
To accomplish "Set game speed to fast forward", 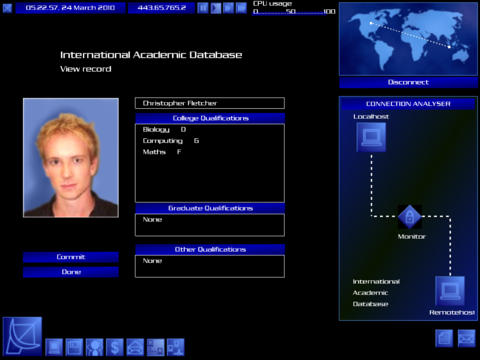I will click(x=228, y=8).
